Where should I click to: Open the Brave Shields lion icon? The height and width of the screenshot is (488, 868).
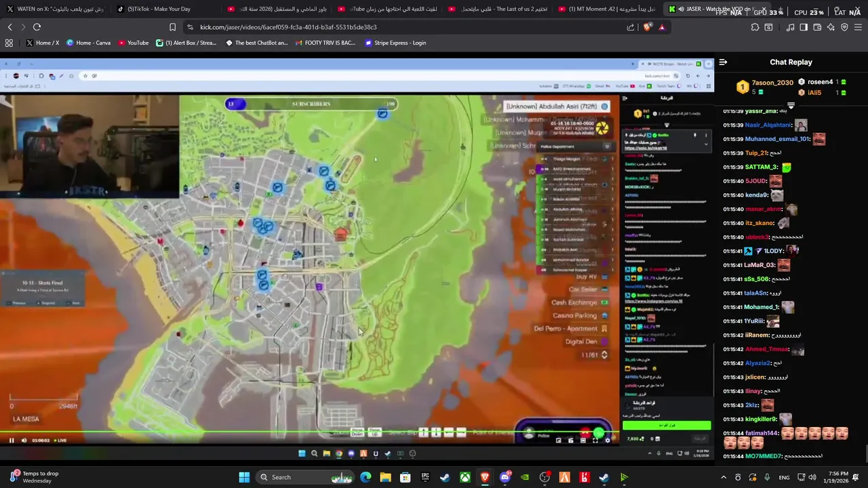click(648, 27)
